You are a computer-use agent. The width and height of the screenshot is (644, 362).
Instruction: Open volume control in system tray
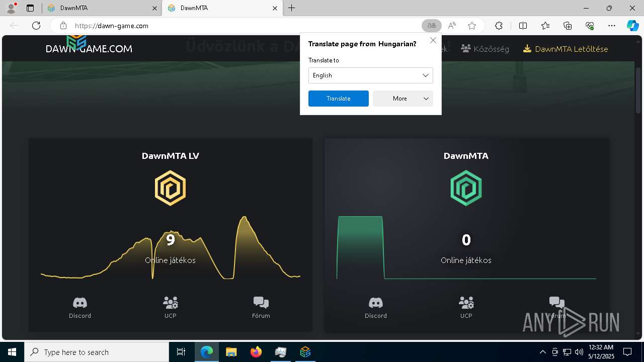[579, 352]
